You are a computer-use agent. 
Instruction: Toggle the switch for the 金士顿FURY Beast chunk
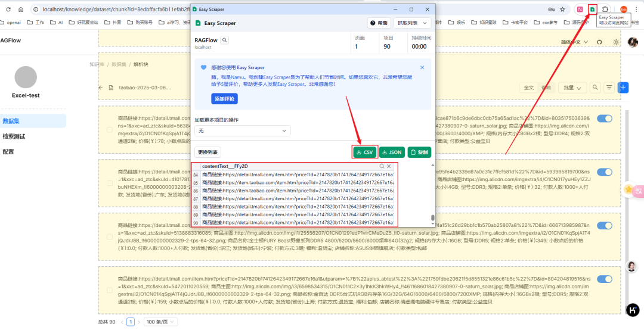pyautogui.click(x=605, y=226)
